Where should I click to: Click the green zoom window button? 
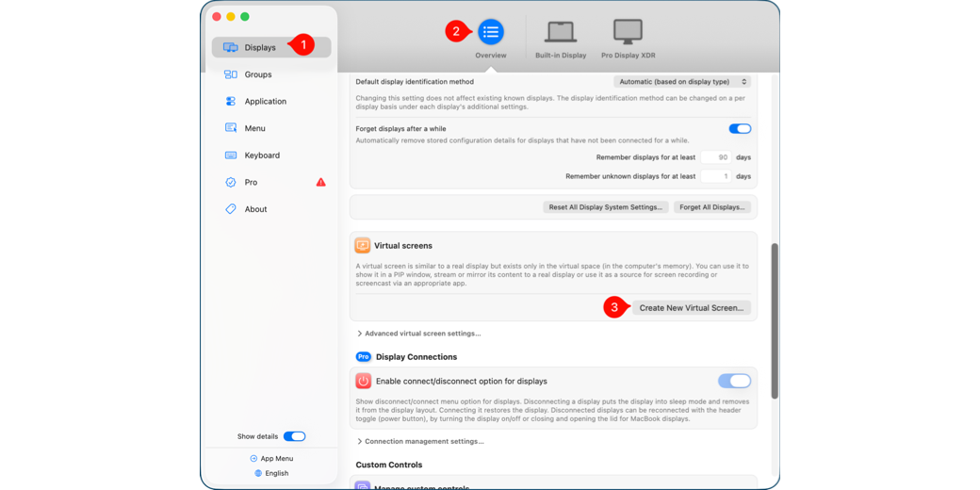tap(245, 17)
